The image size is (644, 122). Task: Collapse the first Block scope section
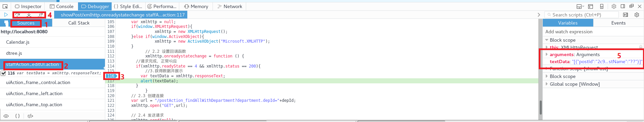pyautogui.click(x=547, y=40)
